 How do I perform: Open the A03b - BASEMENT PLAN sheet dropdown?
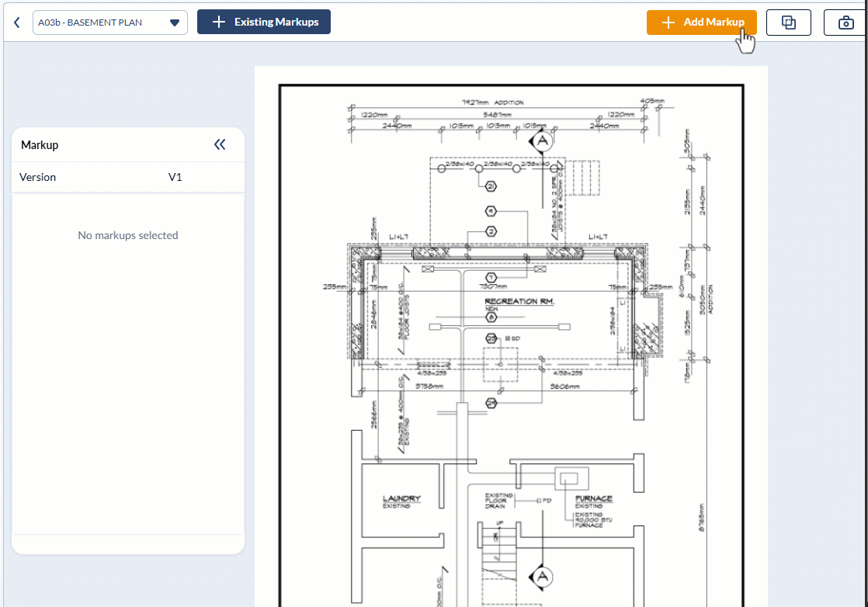coord(109,23)
